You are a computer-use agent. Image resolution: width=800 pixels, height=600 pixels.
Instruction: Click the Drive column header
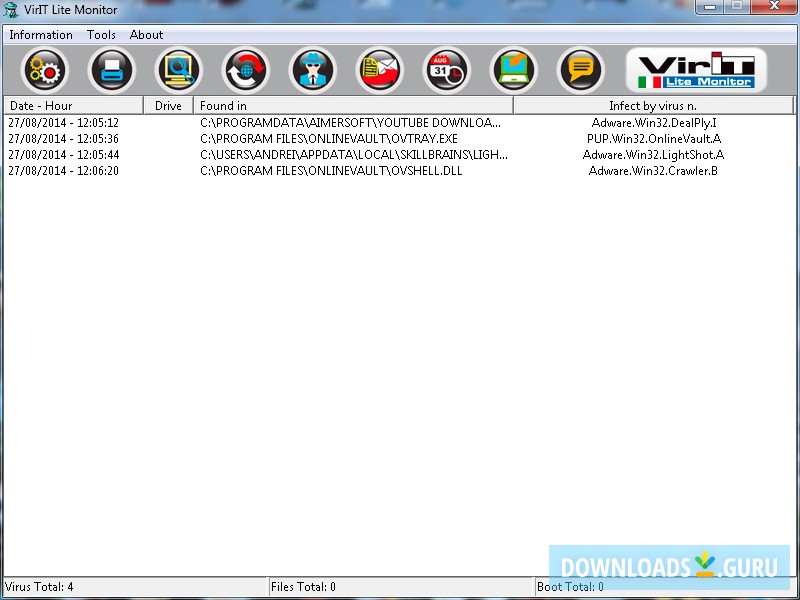168,106
